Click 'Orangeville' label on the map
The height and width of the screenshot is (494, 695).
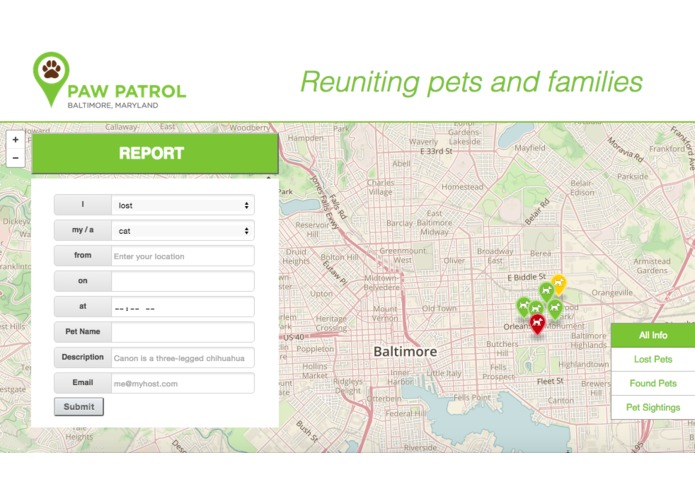tap(612, 292)
